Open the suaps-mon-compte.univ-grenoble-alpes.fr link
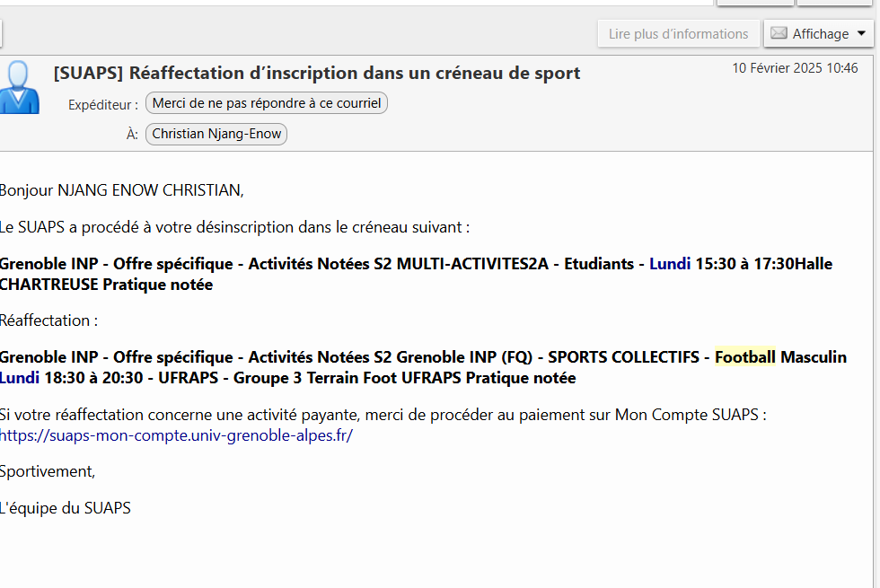The height and width of the screenshot is (588, 880). (176, 435)
